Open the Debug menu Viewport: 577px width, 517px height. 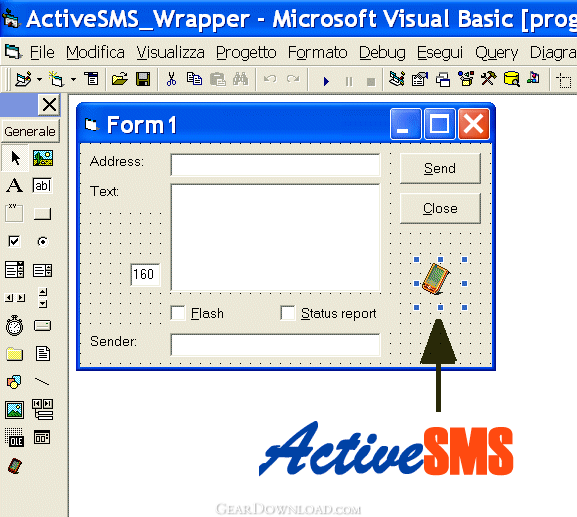[382, 53]
